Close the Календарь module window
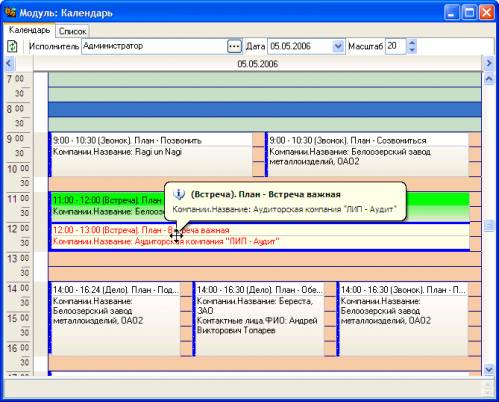 click(487, 13)
